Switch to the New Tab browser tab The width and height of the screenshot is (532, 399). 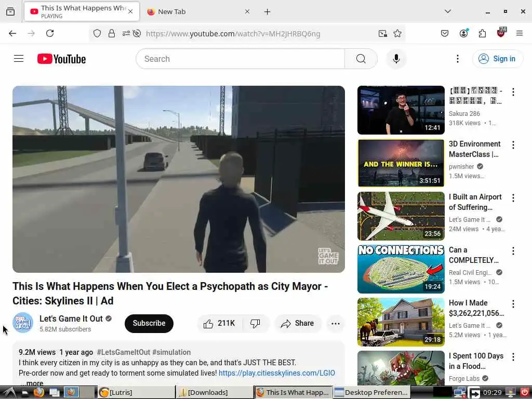tap(199, 11)
